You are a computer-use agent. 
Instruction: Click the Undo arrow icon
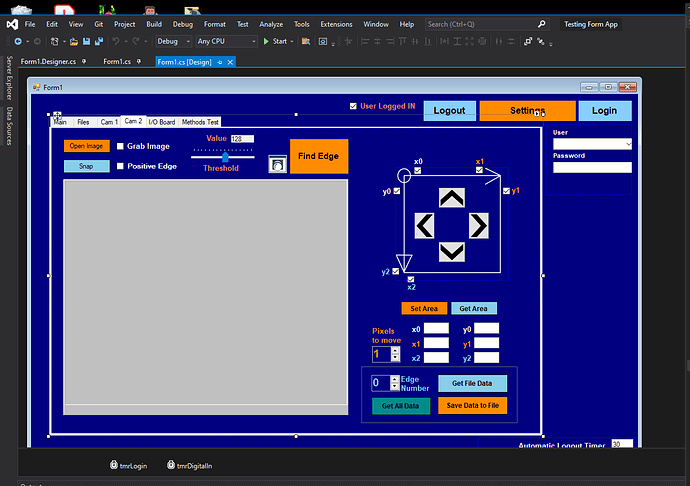pos(116,41)
